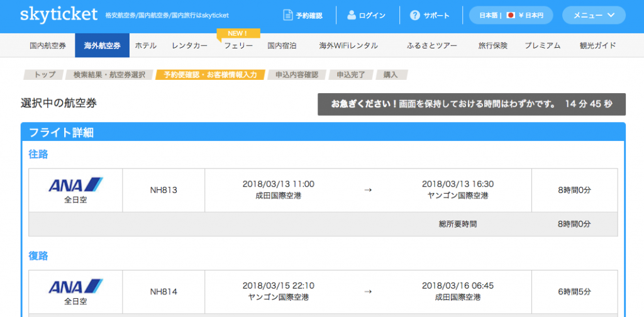Select the 海外航空券 tab
644x317 pixels.
click(x=102, y=45)
